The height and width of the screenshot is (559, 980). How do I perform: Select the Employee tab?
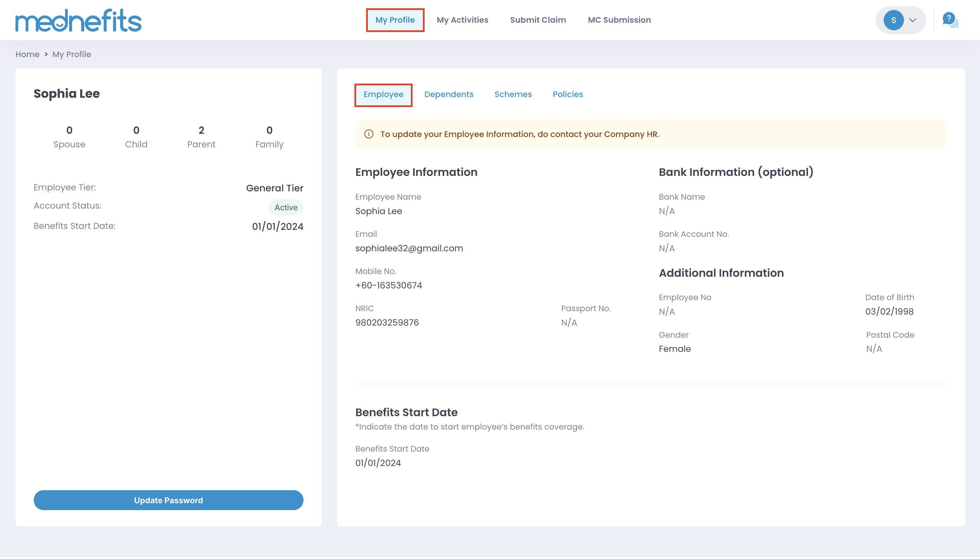pyautogui.click(x=383, y=94)
